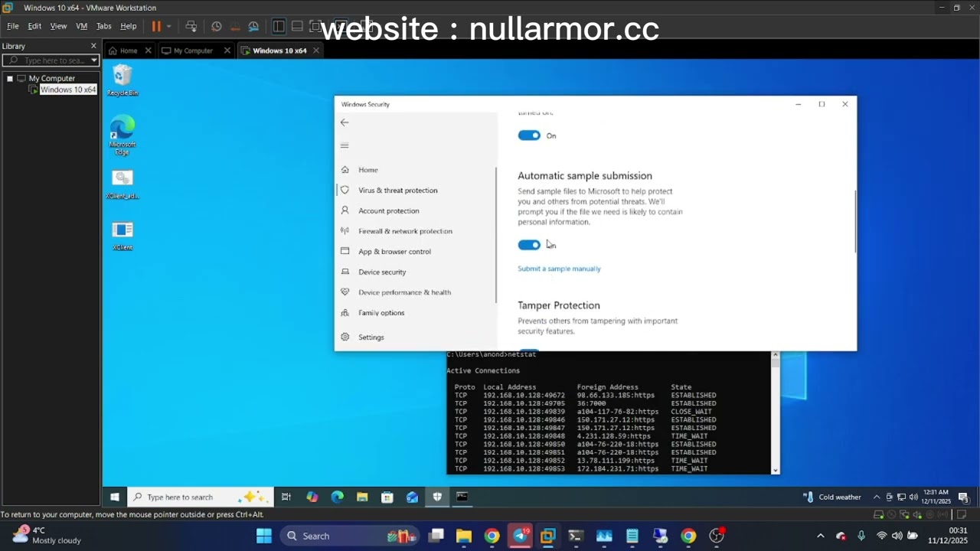Open Windows Security Settings gear item
Viewport: 980px width, 551px height.
click(371, 337)
